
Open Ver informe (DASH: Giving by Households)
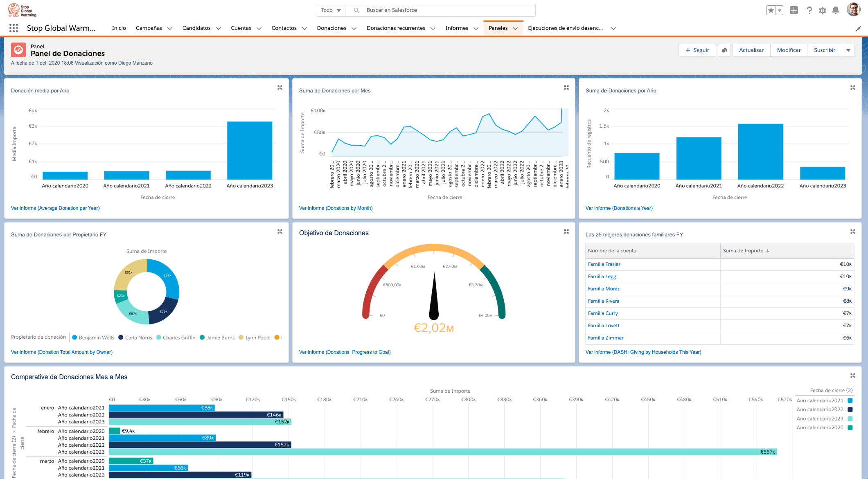[643, 352]
